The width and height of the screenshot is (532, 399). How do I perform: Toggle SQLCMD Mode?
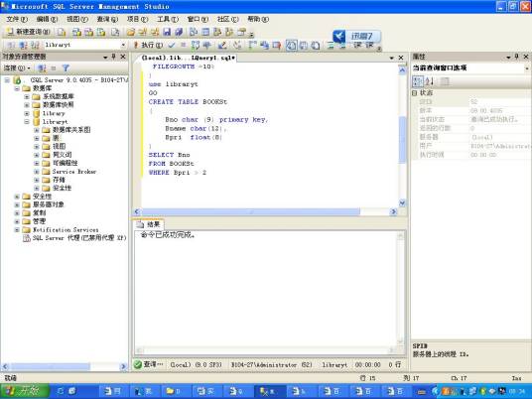point(277,45)
